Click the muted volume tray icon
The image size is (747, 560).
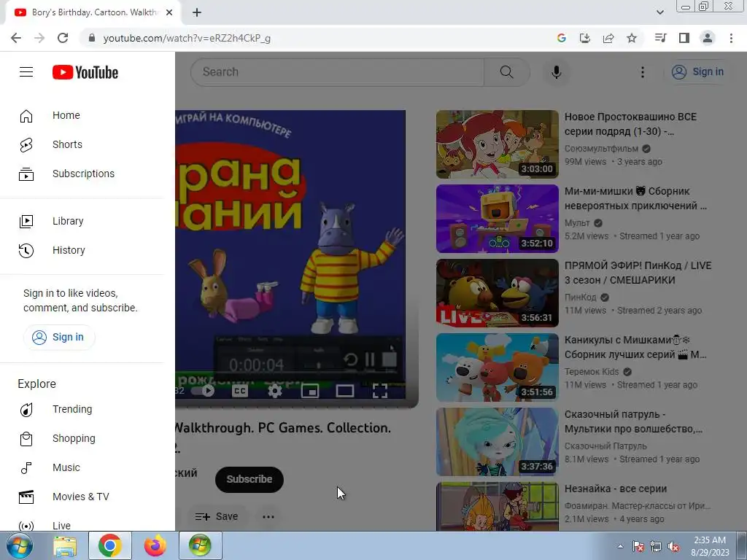tap(673, 546)
